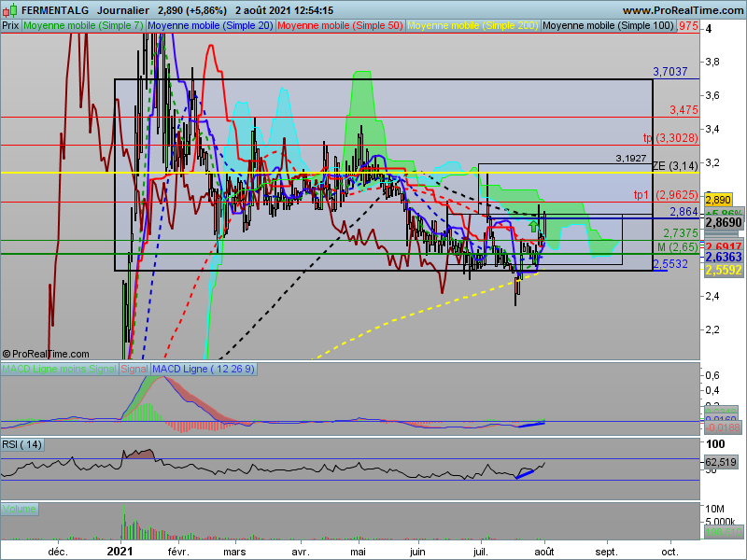
Task: Click Moyenne mobile (Simple 50) legend
Action: click(x=340, y=26)
